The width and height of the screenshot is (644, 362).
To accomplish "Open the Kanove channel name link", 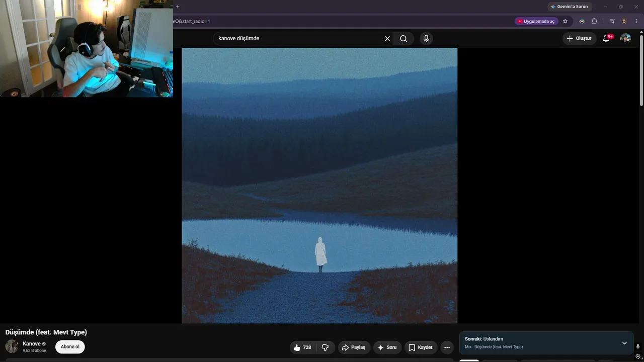I will point(32,344).
